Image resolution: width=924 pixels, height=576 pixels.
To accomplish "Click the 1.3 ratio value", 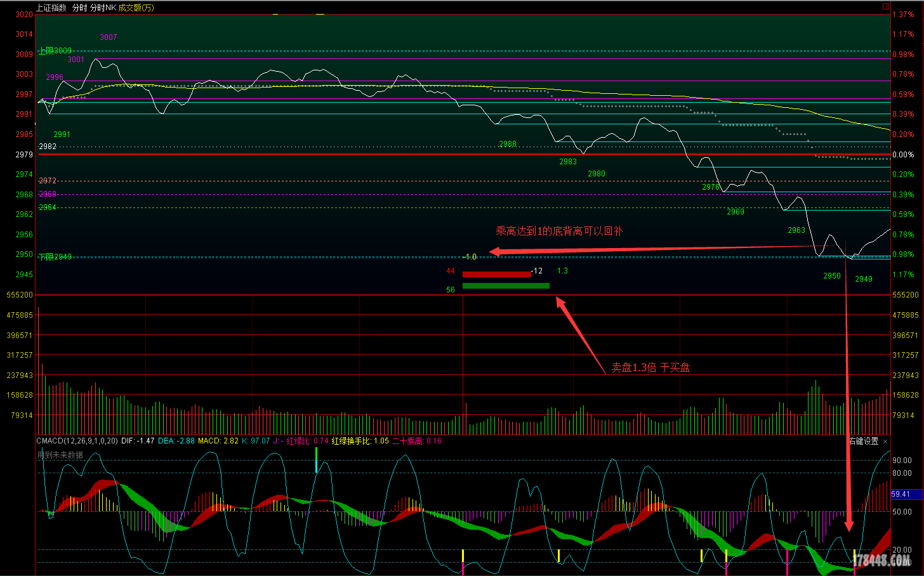I will point(562,271).
